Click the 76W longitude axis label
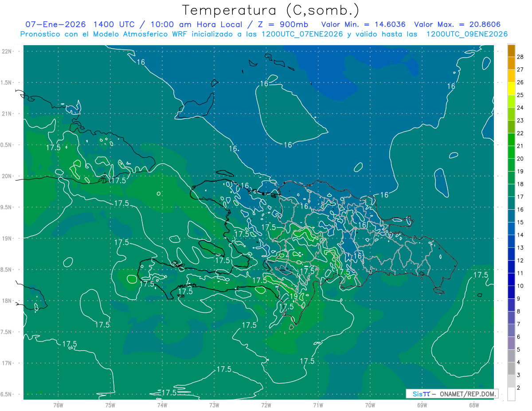The width and height of the screenshot is (532, 411). [x=58, y=404]
